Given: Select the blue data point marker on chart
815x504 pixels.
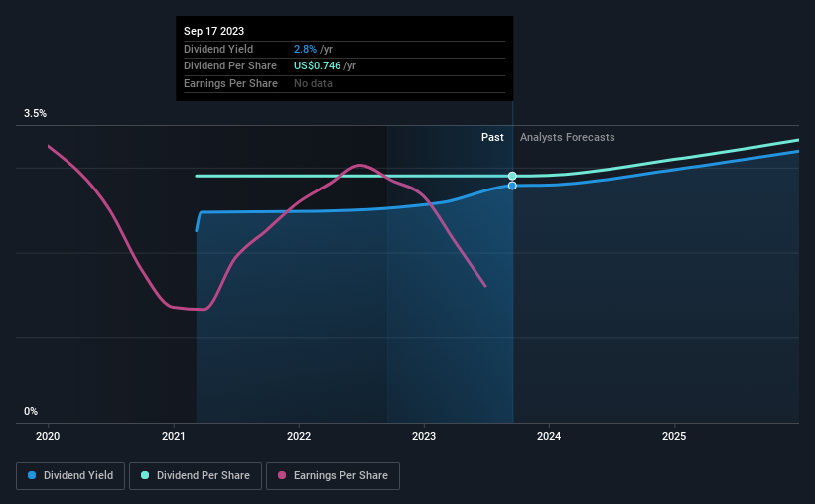Looking at the screenshot, I should [x=512, y=186].
